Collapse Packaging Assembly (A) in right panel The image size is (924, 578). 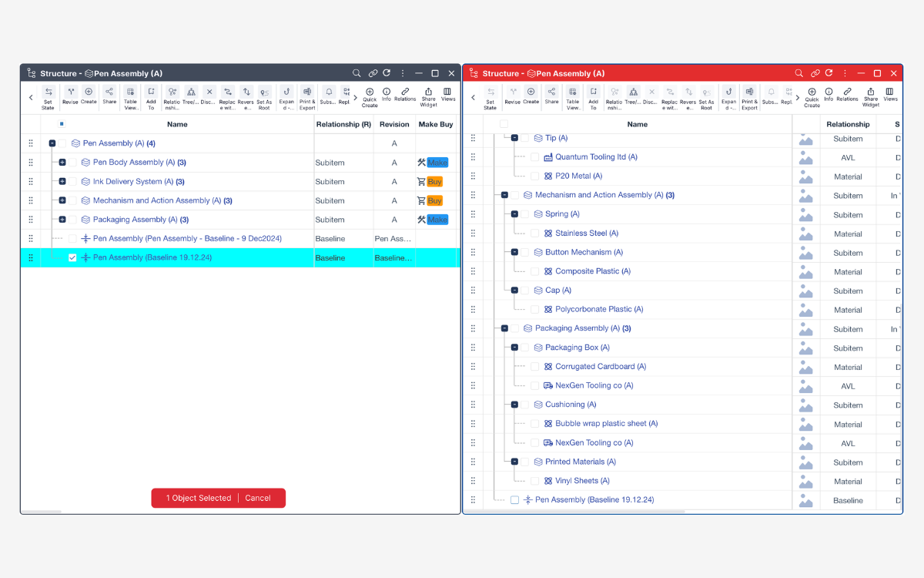click(504, 328)
